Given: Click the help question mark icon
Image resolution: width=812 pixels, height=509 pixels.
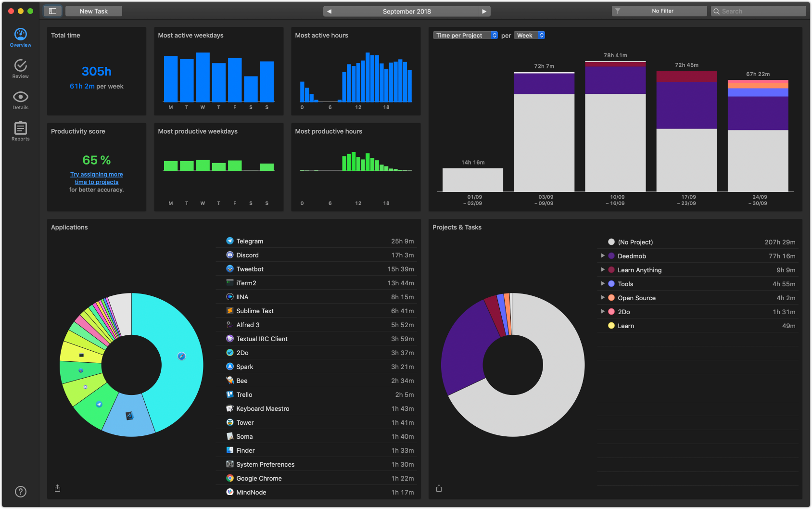Looking at the screenshot, I should 21,492.
